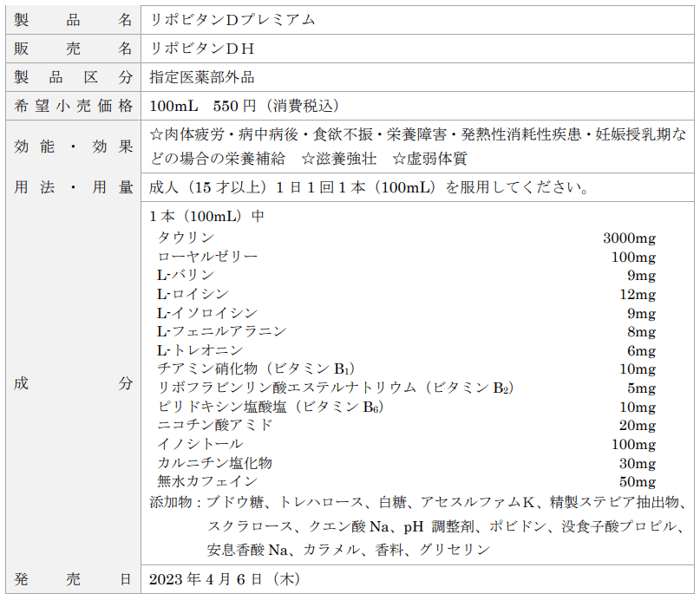This screenshot has height=600, width=700.
Task: Click the row label 用法・用量
Action: 73,187
